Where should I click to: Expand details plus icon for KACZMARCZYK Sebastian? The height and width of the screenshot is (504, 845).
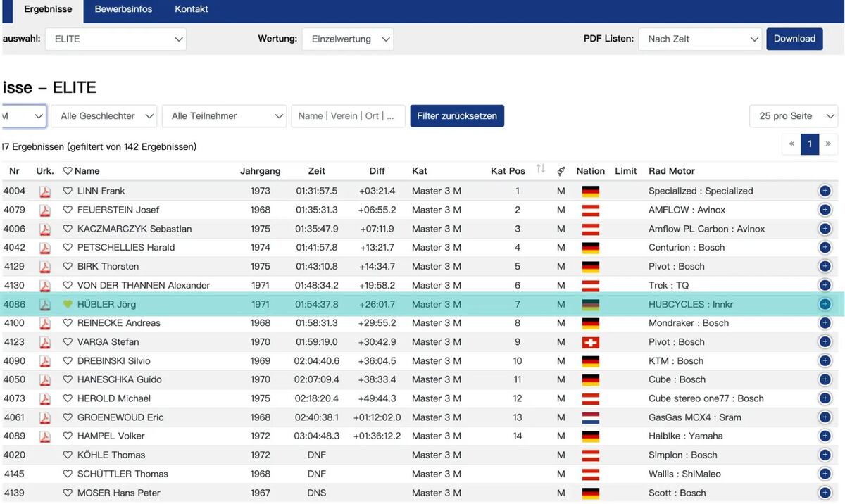825,229
